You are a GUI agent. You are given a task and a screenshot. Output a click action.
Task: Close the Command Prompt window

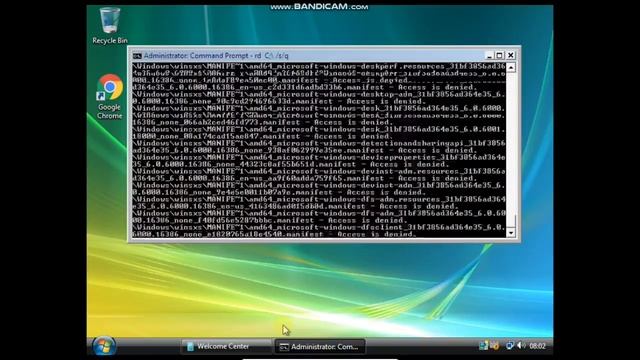point(511,55)
